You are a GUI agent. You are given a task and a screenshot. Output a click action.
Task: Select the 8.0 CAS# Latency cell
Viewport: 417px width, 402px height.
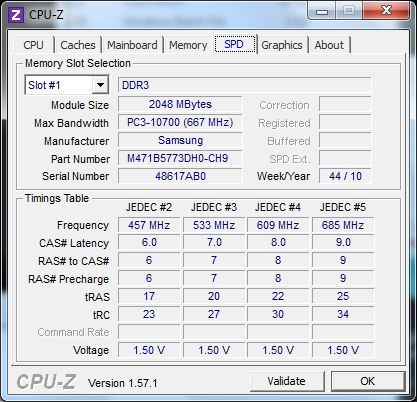pyautogui.click(x=278, y=243)
